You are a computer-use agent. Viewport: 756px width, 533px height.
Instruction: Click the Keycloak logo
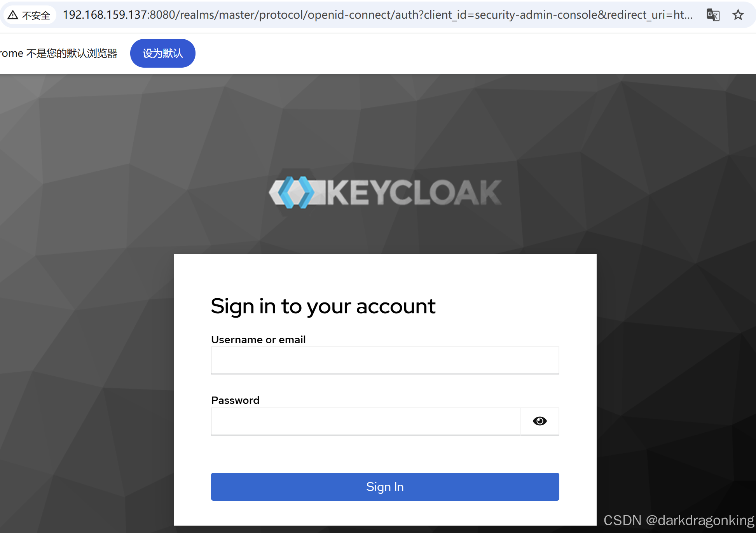[x=385, y=192]
